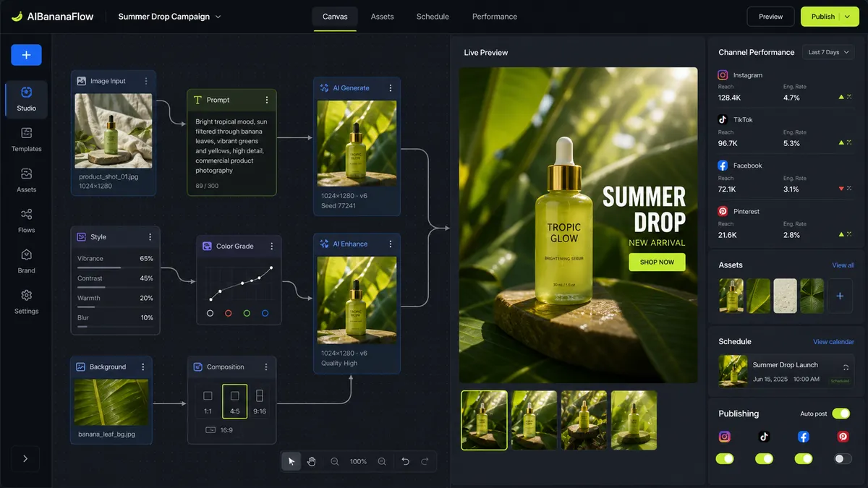Select the blue channel circle in Color Grade

[x=265, y=313]
